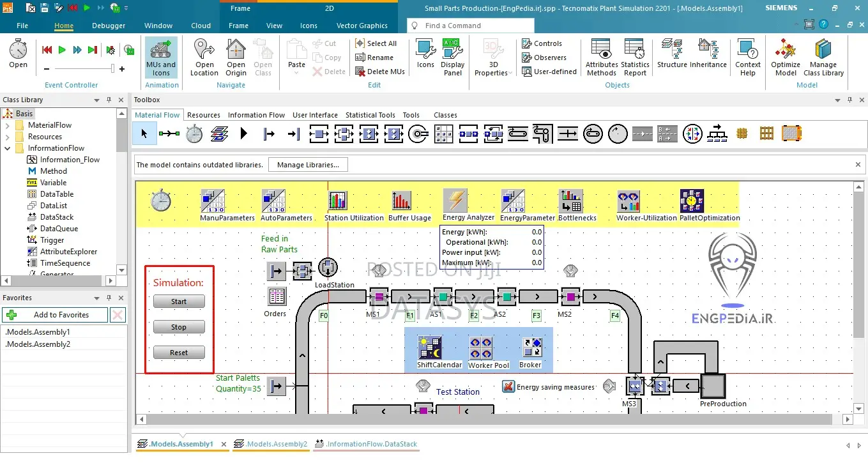
Task: Open Attributes Methods icon
Action: (602, 58)
